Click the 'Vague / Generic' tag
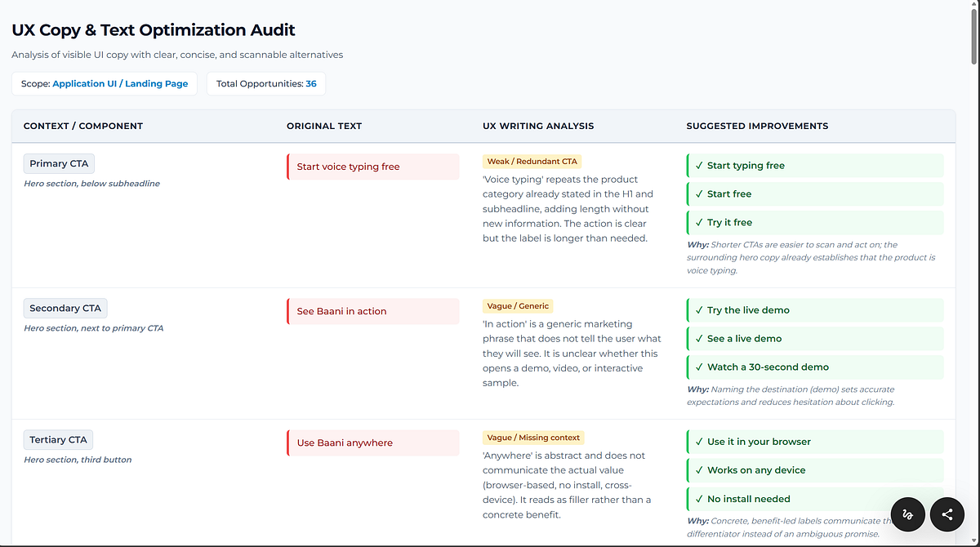980x547 pixels. pyautogui.click(x=518, y=306)
